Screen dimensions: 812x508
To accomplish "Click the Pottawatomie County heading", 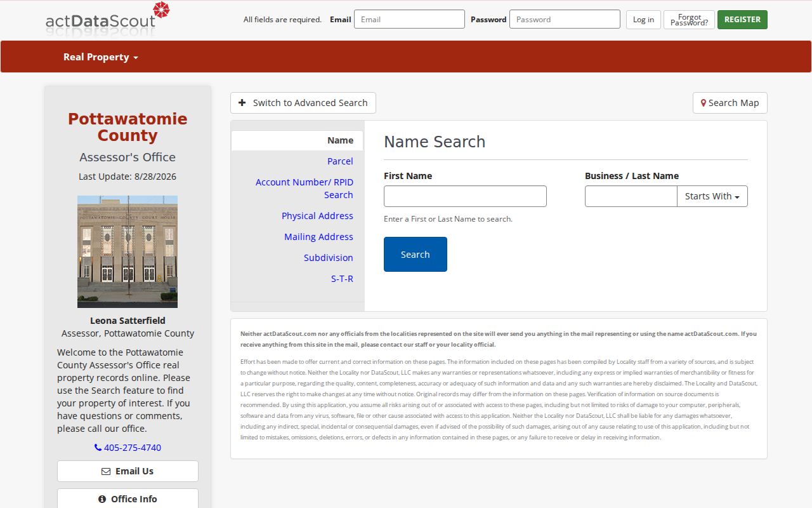I will (128, 127).
